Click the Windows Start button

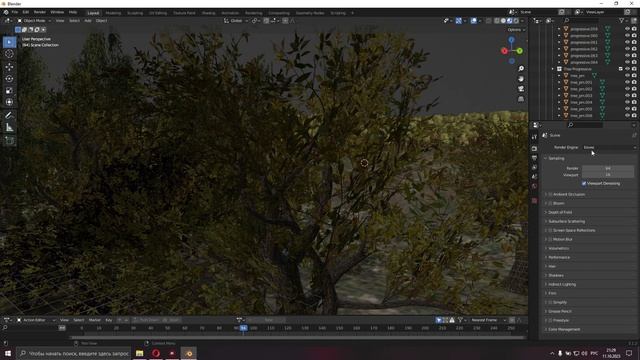pyautogui.click(x=8, y=353)
